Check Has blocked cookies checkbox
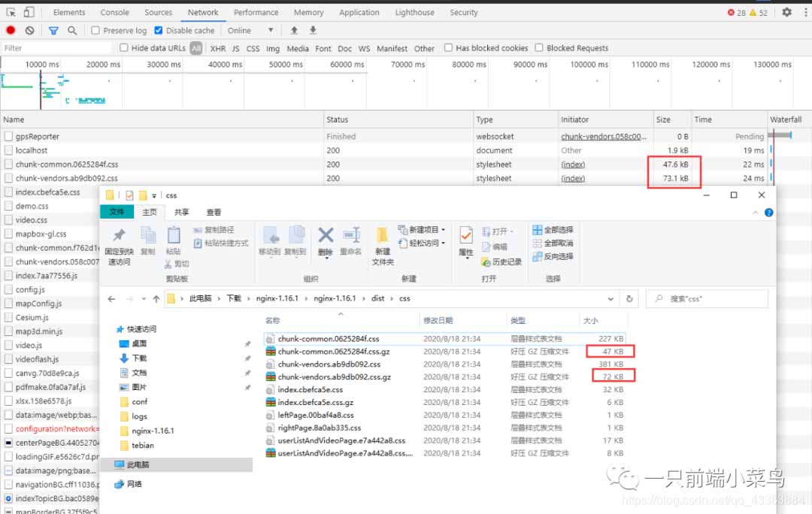This screenshot has height=514, width=812. (448, 47)
